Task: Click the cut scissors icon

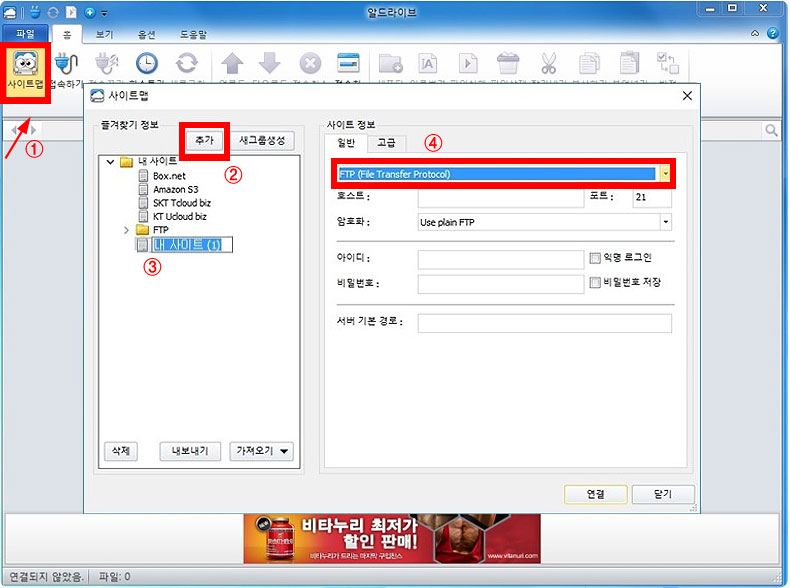Action: (549, 63)
